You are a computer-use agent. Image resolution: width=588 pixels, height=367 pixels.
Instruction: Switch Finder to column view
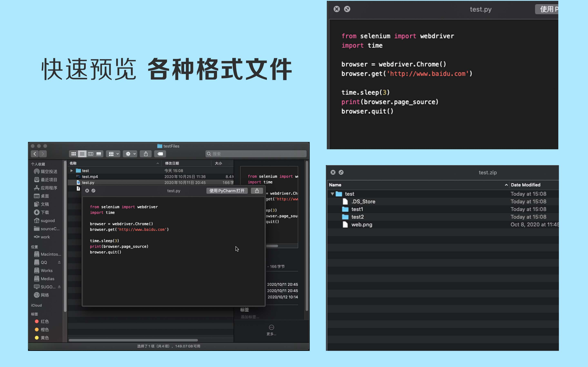tap(90, 154)
